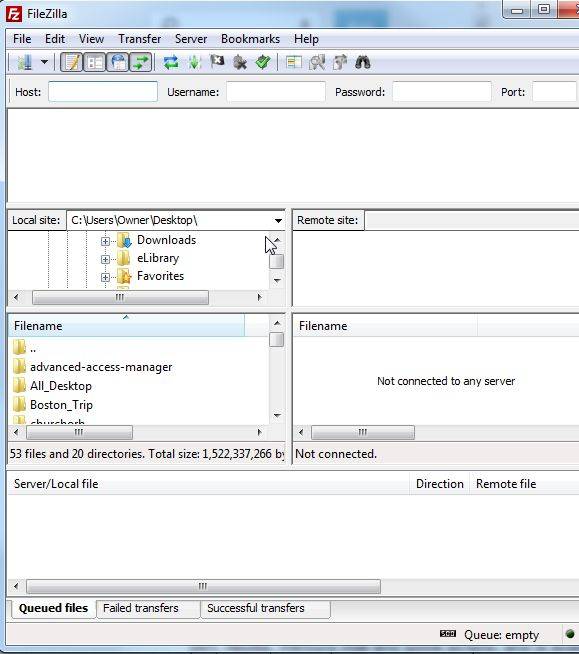
Task: Open the Site Manager icon
Action: (x=25, y=63)
